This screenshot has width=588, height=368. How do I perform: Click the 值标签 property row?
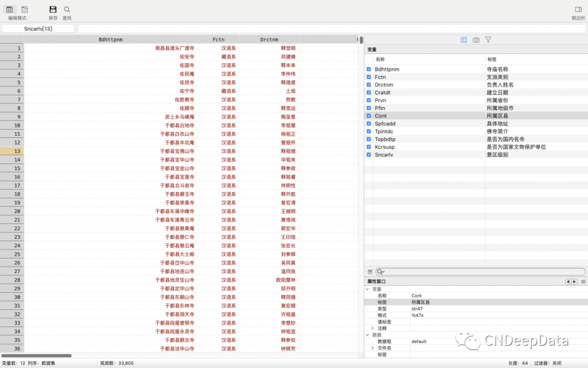coord(476,322)
